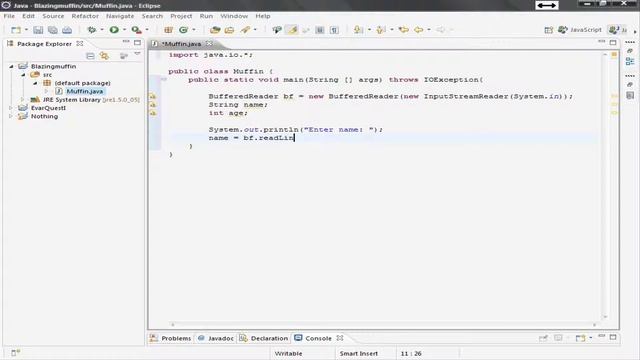Viewport: 640px width, 360px height.
Task: Click the Task List icon in right trim
Action: [x=630, y=96]
